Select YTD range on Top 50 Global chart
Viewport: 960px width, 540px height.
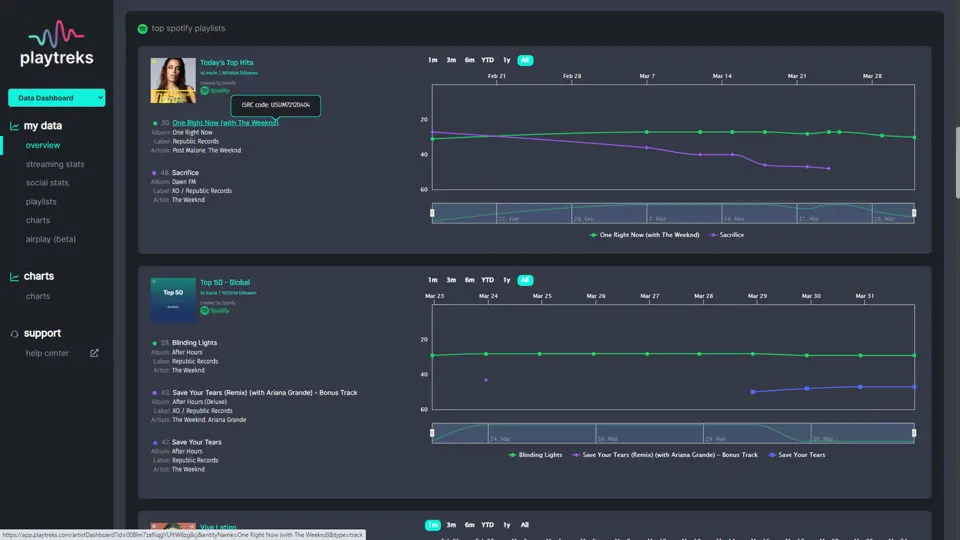[487, 280]
